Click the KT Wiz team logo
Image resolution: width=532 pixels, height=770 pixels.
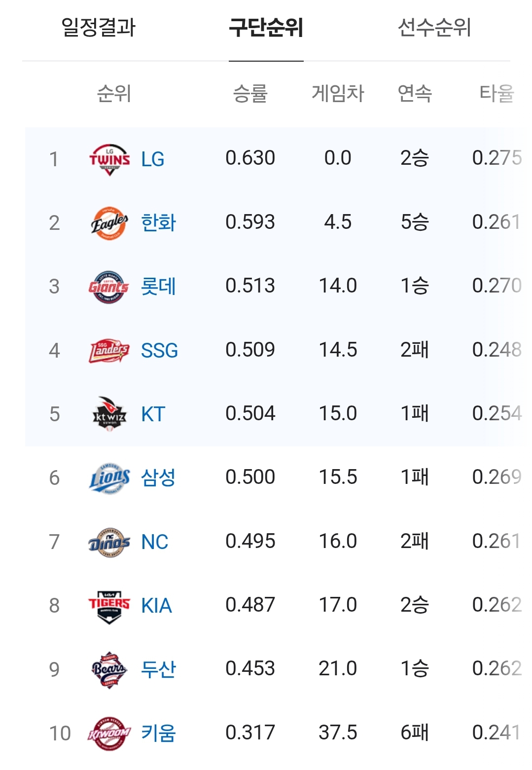point(109,414)
